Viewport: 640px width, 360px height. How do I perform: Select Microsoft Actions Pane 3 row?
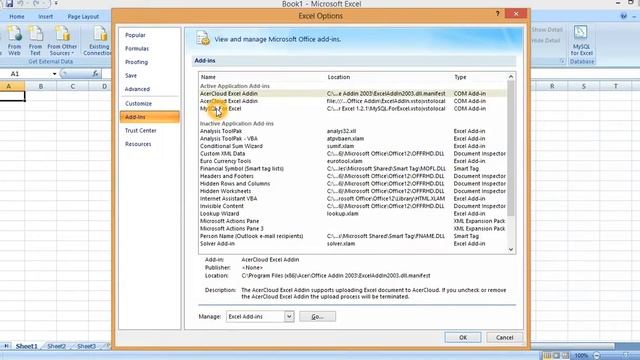[353, 229]
